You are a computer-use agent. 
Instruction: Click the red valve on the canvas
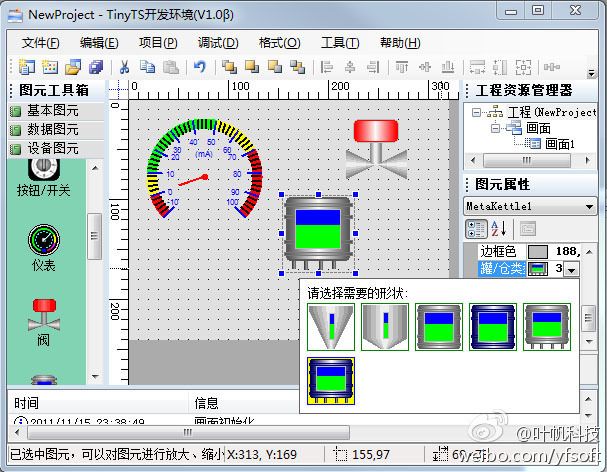click(x=376, y=149)
